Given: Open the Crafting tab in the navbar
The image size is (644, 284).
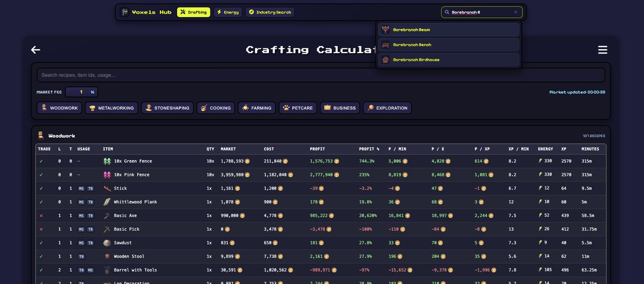Looking at the screenshot, I should point(193,12).
